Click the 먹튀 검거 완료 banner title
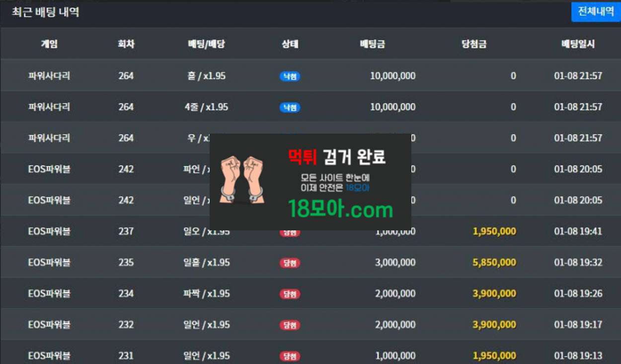Image resolution: width=621 pixels, height=364 pixels. click(x=337, y=157)
